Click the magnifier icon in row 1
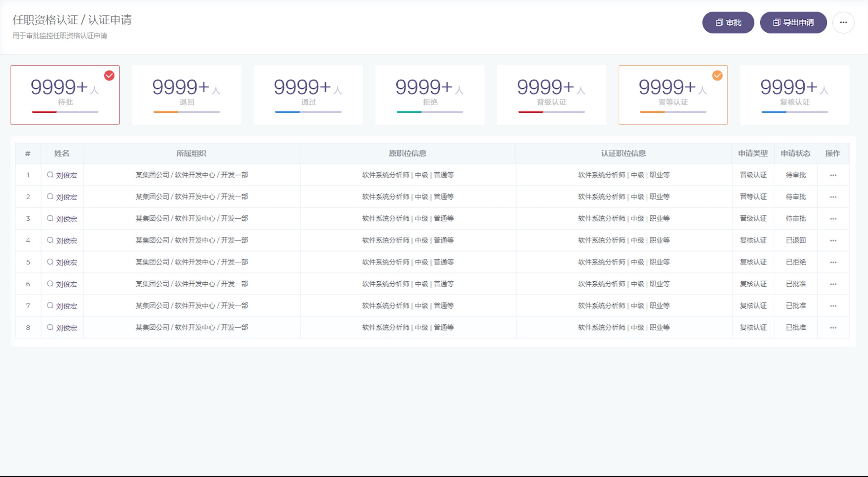 50,175
